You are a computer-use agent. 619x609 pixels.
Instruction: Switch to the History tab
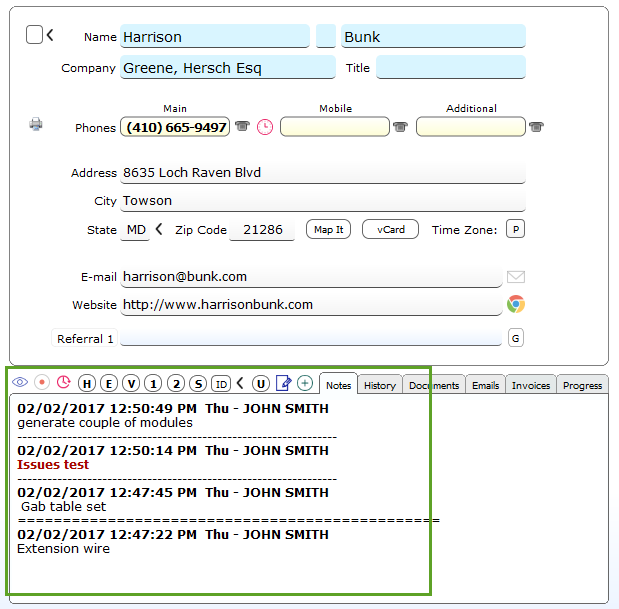pos(380,385)
